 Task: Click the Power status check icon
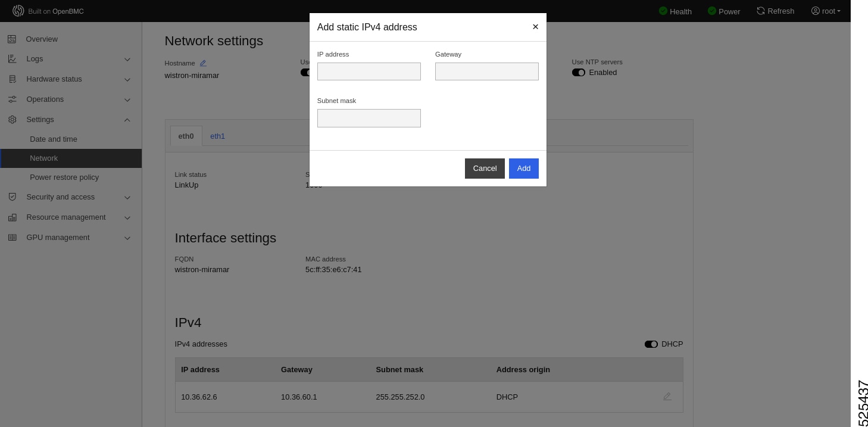(712, 11)
